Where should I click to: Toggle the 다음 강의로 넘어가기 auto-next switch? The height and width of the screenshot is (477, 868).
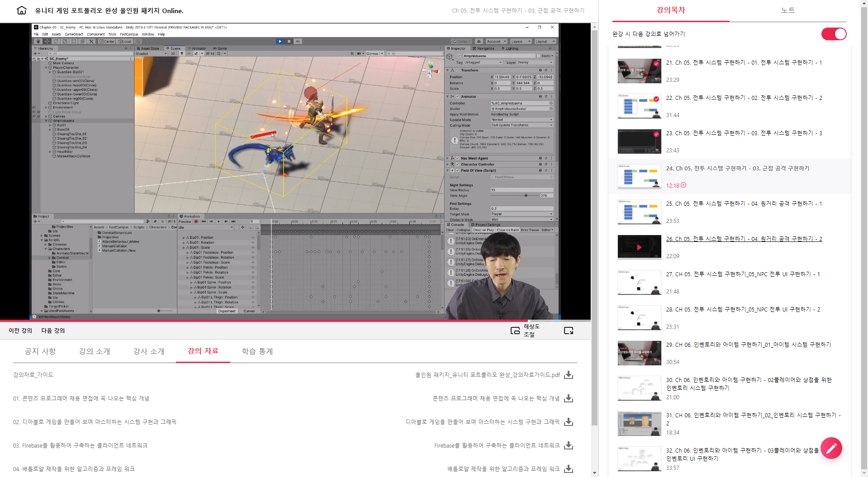(834, 34)
